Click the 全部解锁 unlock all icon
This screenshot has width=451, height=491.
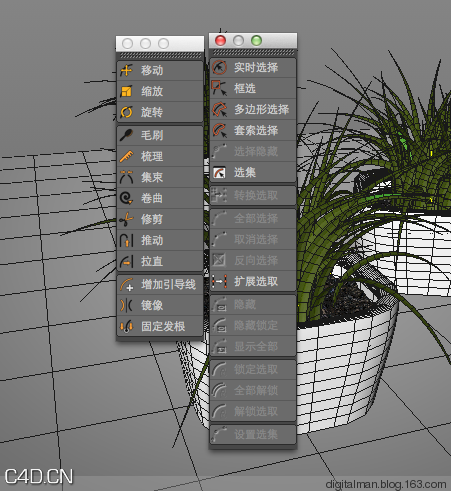pyautogui.click(x=219, y=390)
